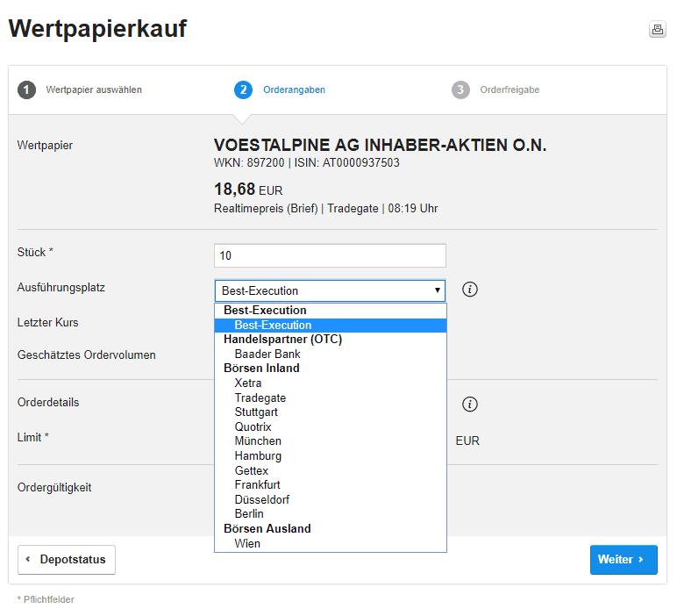This screenshot has height=616, width=677.
Task: Open info icon next to Ausführungsplatz
Action: [x=470, y=290]
